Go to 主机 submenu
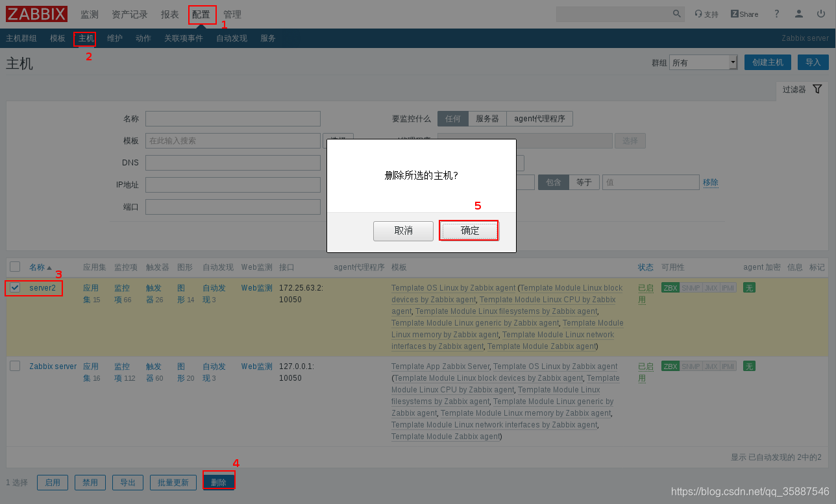 click(x=86, y=38)
